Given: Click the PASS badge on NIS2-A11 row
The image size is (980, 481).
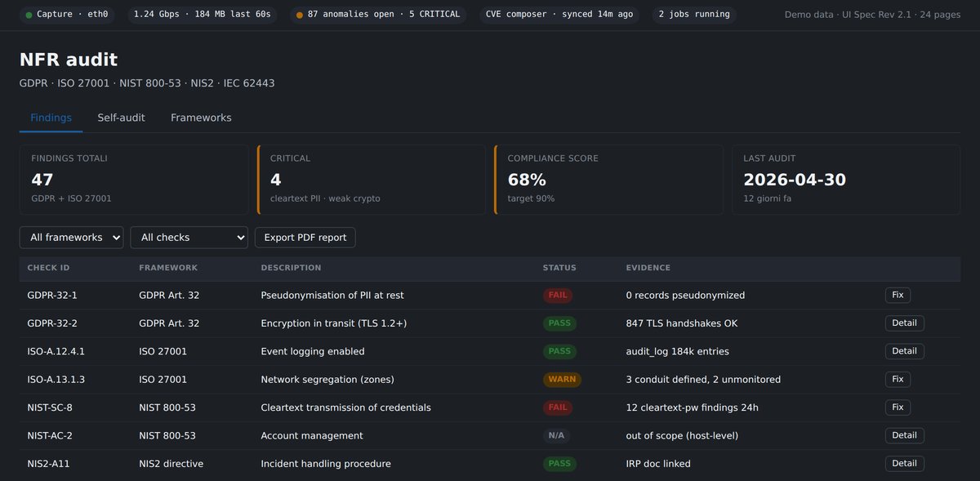Looking at the screenshot, I should coord(559,464).
